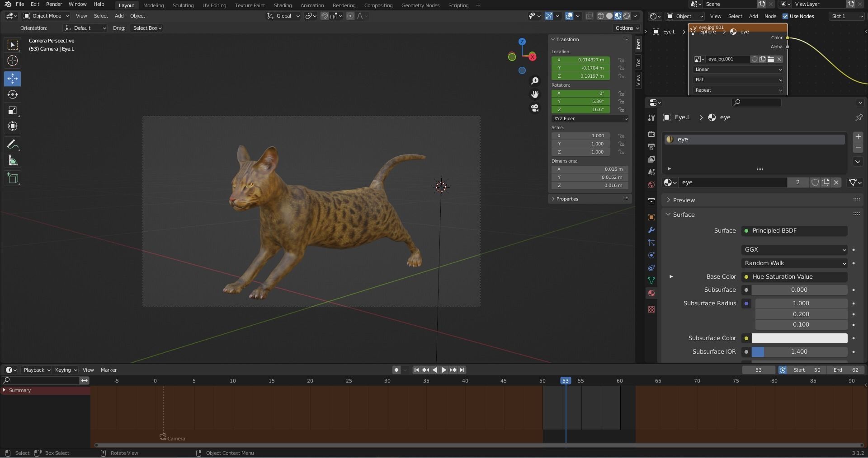Open the Random Walk subsurface method dropdown

[794, 263]
